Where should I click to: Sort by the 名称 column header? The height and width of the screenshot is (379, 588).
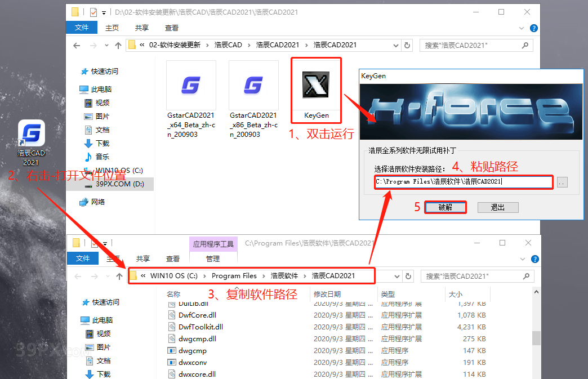click(x=173, y=295)
